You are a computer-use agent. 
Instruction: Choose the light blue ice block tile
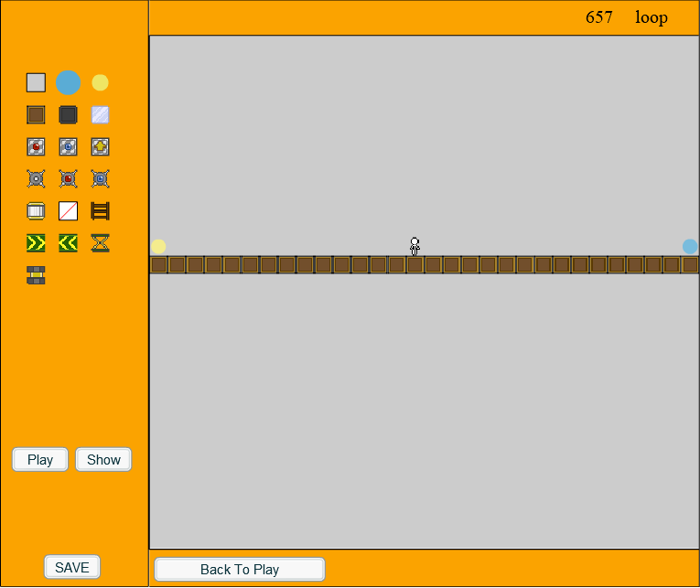100,114
